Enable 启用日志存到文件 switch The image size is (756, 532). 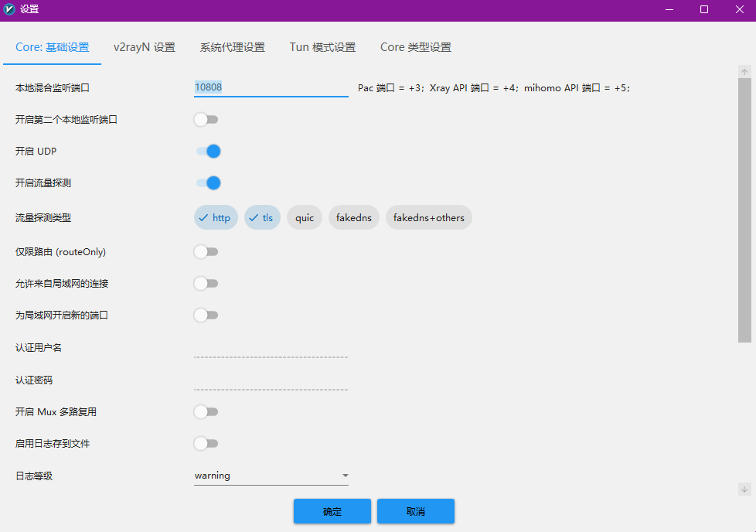tap(206, 444)
